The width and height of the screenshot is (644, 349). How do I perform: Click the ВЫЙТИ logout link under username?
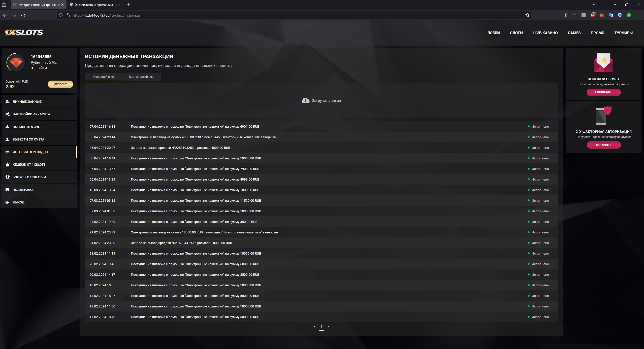[x=41, y=68]
